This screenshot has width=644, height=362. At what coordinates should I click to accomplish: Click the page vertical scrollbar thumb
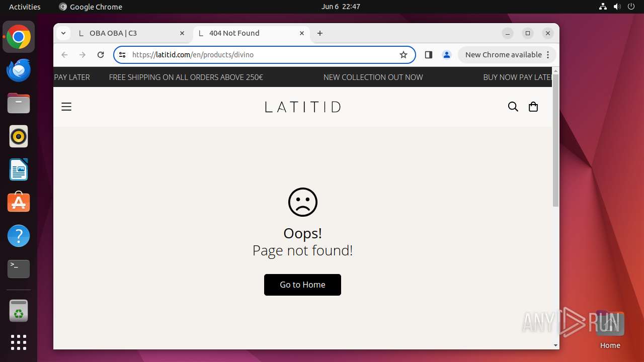[555, 141]
